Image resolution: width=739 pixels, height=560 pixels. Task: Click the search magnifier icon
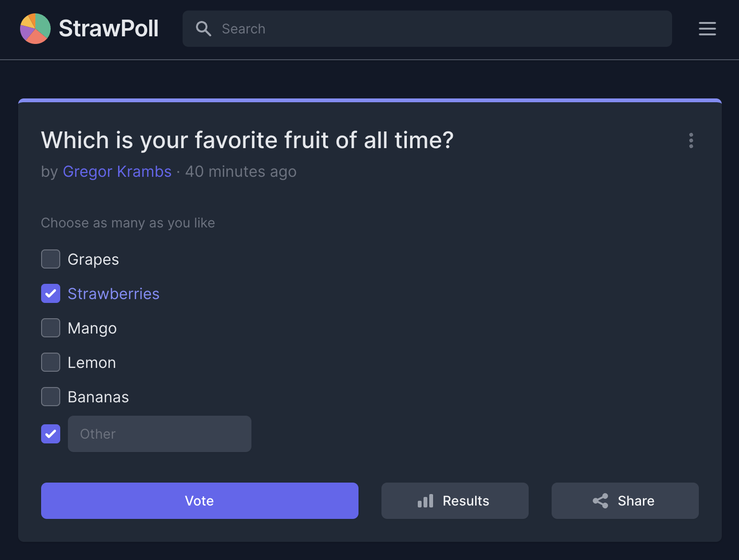pos(204,29)
